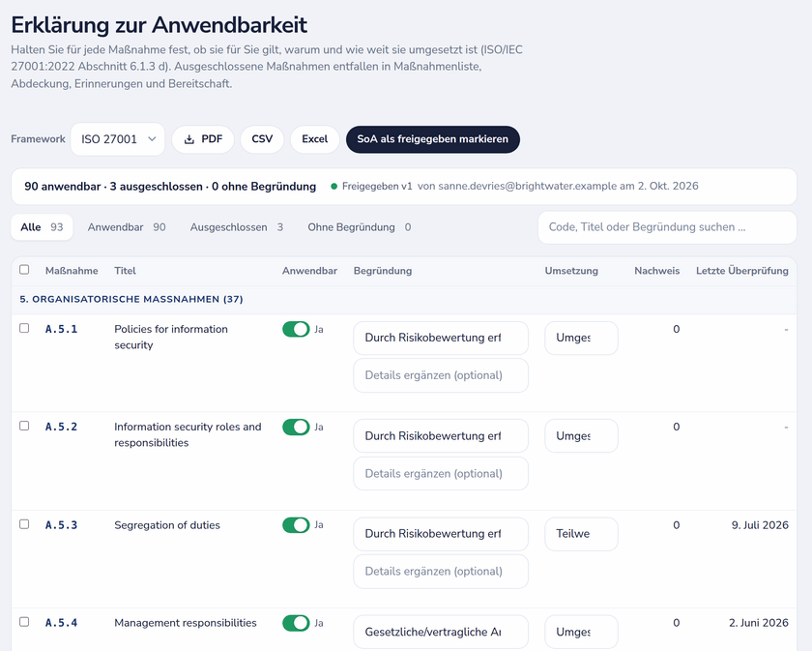Click Details ergänzen field for A.5.1
This screenshot has height=651, width=812.
click(441, 375)
